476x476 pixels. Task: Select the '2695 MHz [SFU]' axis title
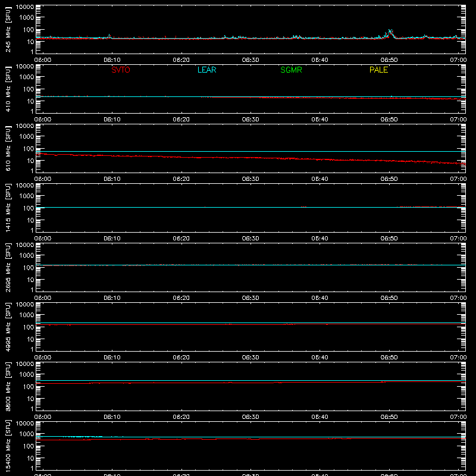coord(8,267)
